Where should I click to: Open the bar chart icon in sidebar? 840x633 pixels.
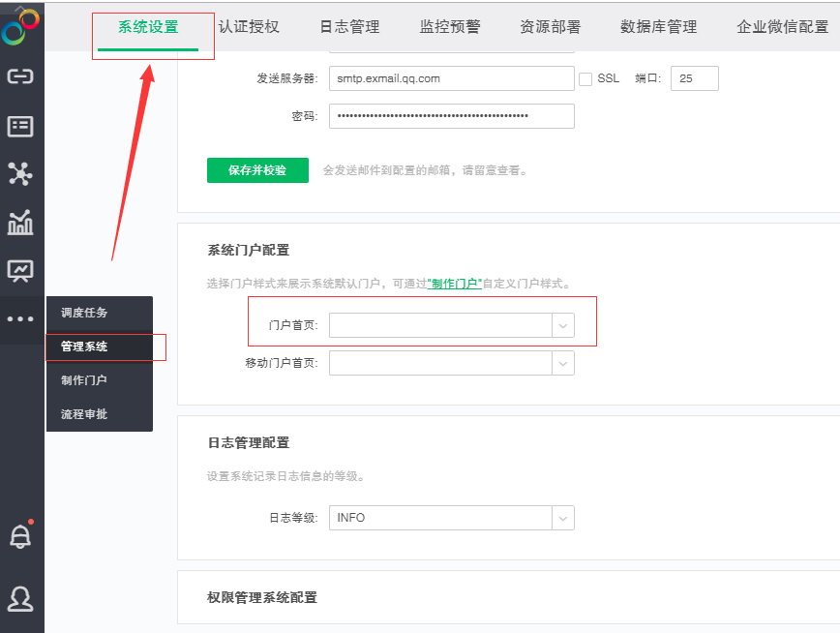point(21,225)
